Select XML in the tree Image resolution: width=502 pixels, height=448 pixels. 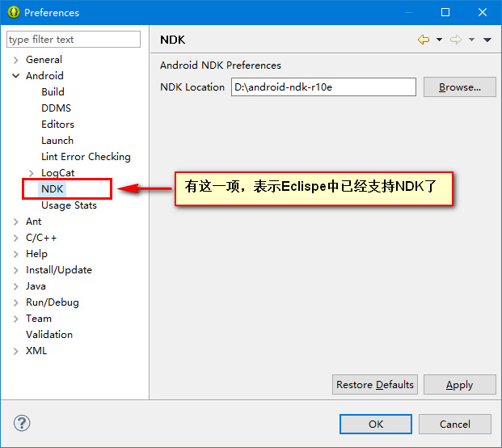36,351
